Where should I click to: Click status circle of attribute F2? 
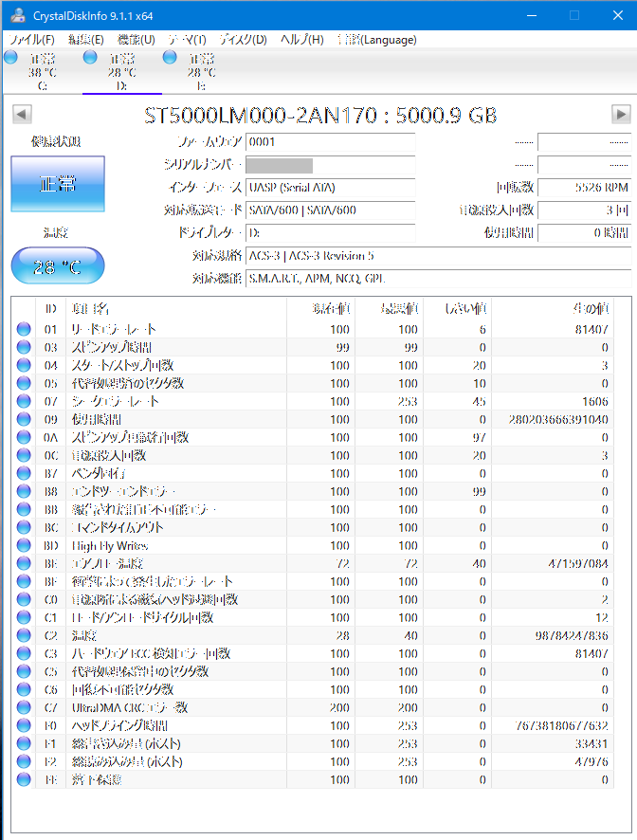coord(24,761)
